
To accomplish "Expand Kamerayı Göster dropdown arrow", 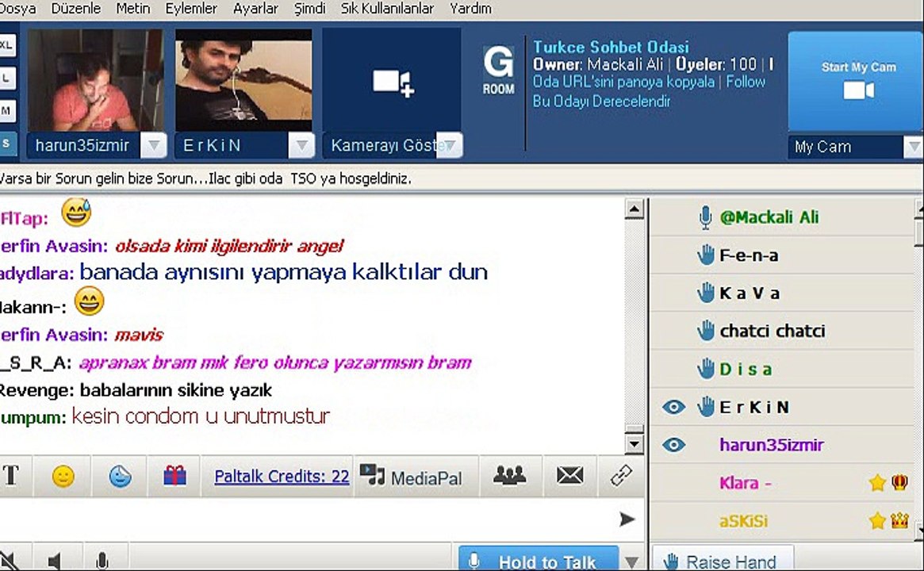I will pos(450,145).
